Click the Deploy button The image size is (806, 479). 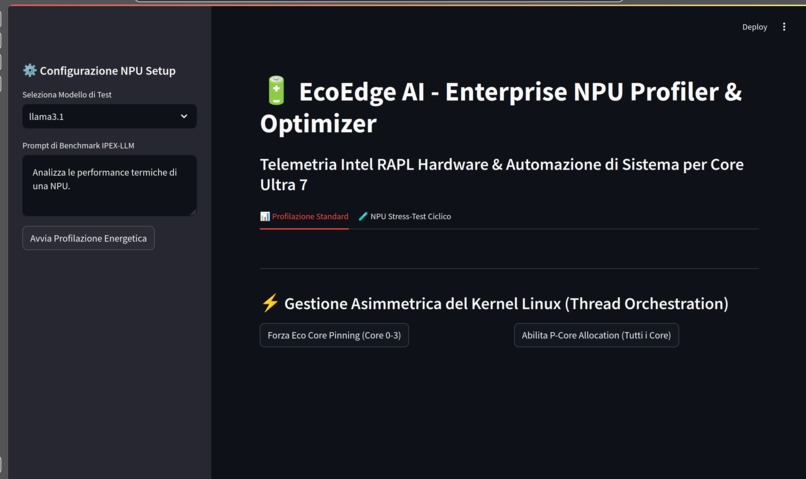click(x=754, y=27)
